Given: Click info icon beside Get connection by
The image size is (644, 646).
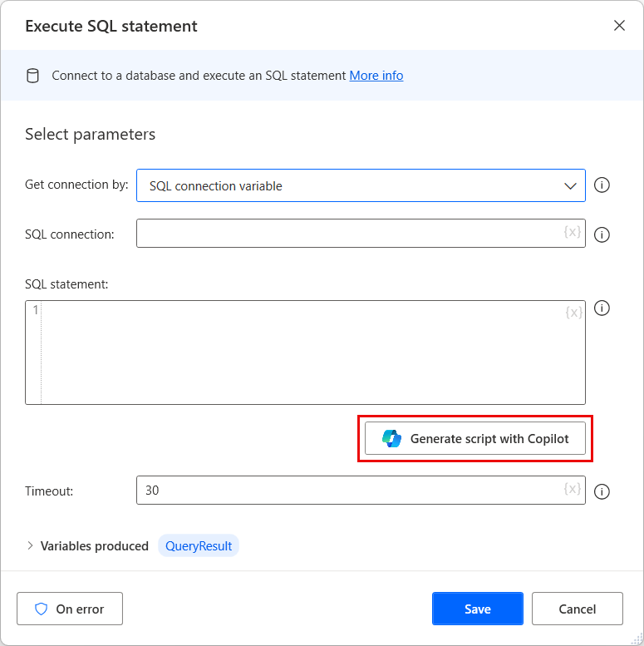Looking at the screenshot, I should tap(602, 185).
